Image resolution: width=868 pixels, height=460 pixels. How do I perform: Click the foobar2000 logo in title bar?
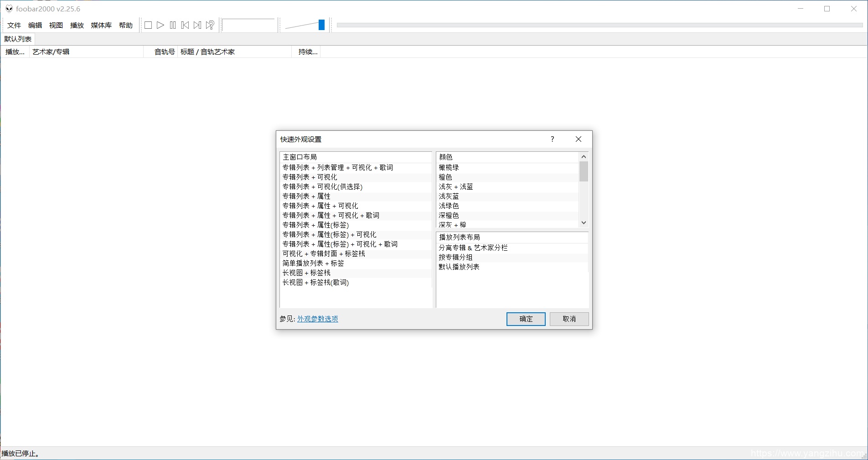point(9,8)
